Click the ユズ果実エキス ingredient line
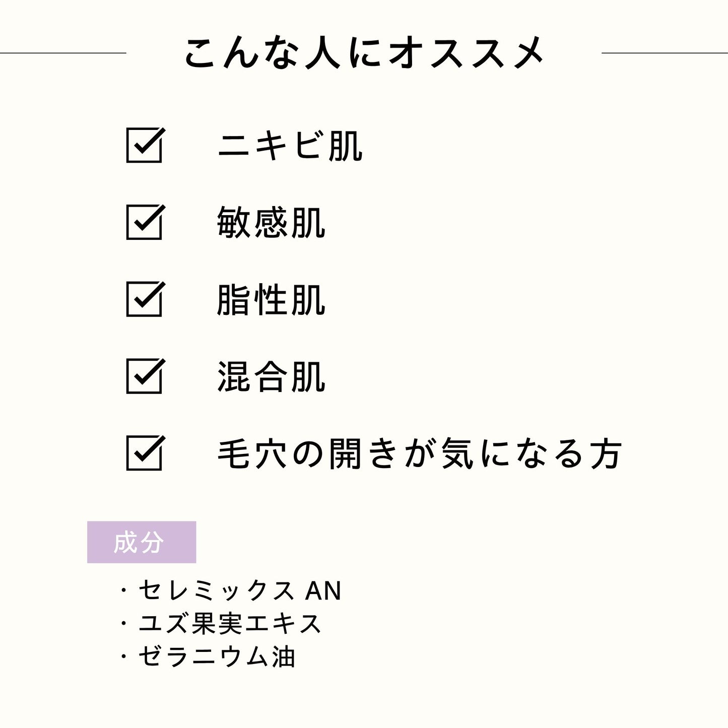728x728 pixels. tap(230, 624)
